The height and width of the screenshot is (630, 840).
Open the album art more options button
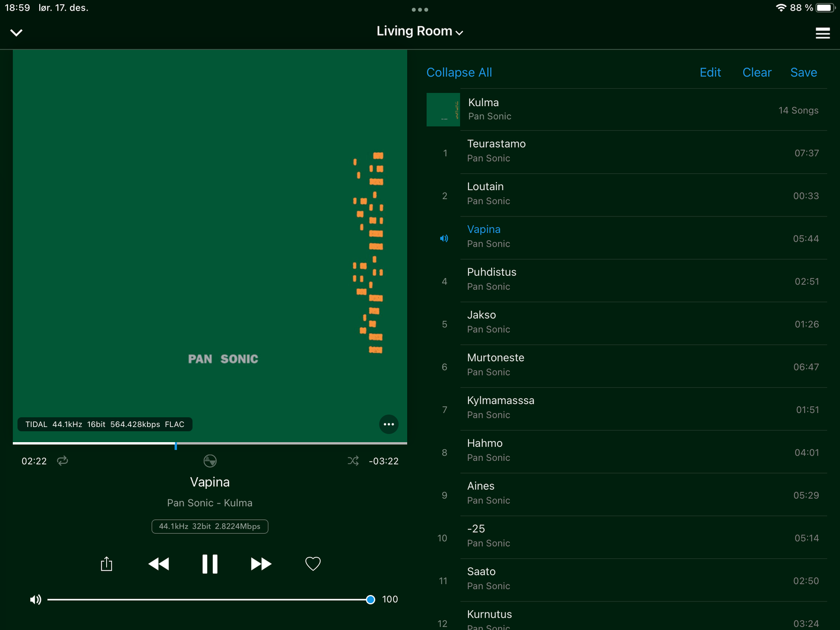389,424
